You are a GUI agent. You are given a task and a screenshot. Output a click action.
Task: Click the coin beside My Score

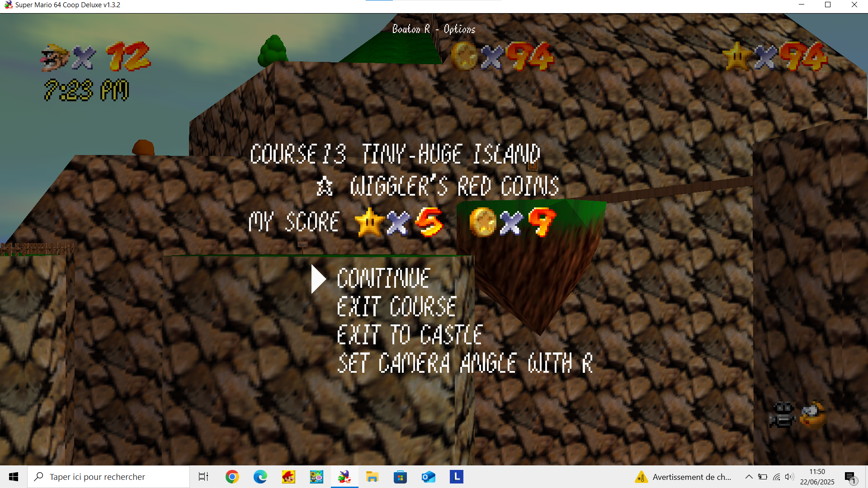coord(483,222)
